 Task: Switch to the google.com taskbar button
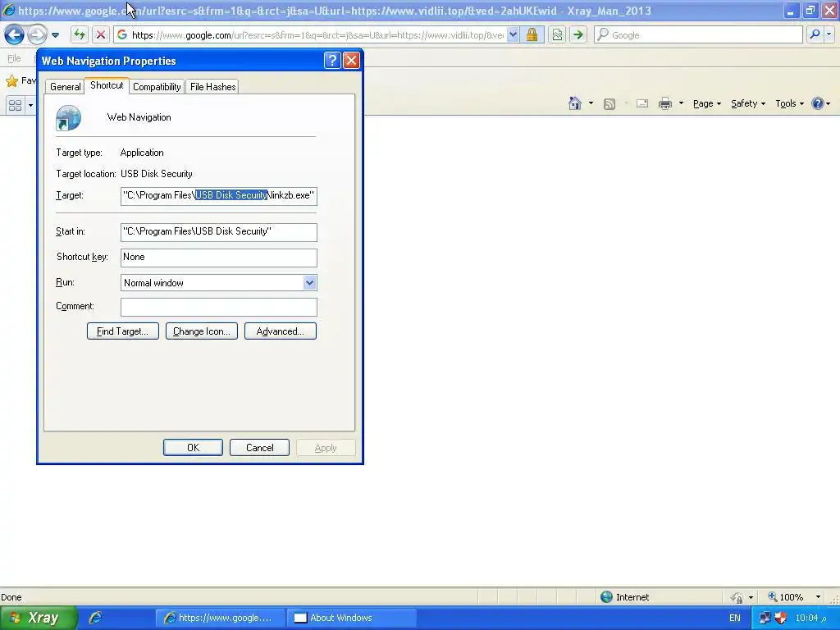point(220,618)
